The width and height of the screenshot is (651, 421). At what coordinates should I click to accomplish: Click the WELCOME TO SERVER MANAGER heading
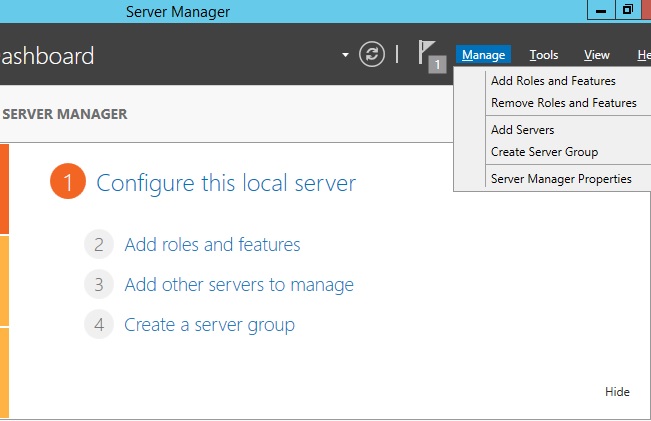(64, 114)
